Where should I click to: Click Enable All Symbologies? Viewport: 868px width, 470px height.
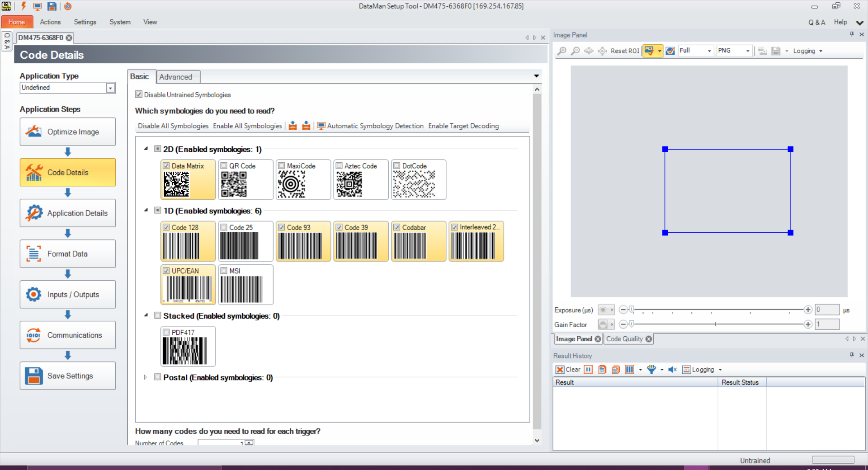point(247,126)
